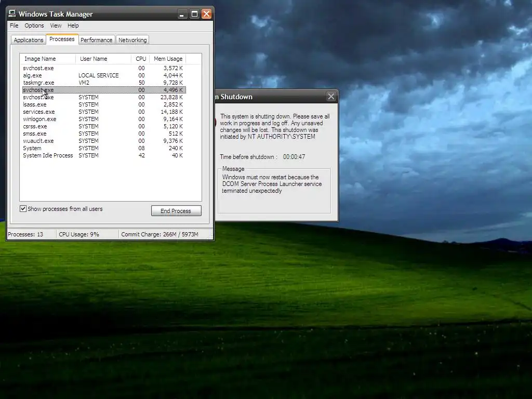Click the CPU value 08 for System
Viewport: 532px width, 399px height.
(141, 148)
